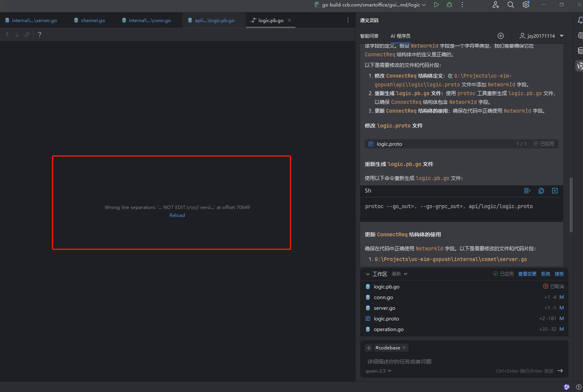Image resolution: width=583 pixels, height=392 pixels.
Task: Collapse the 工作区 section
Action: [x=368, y=274]
